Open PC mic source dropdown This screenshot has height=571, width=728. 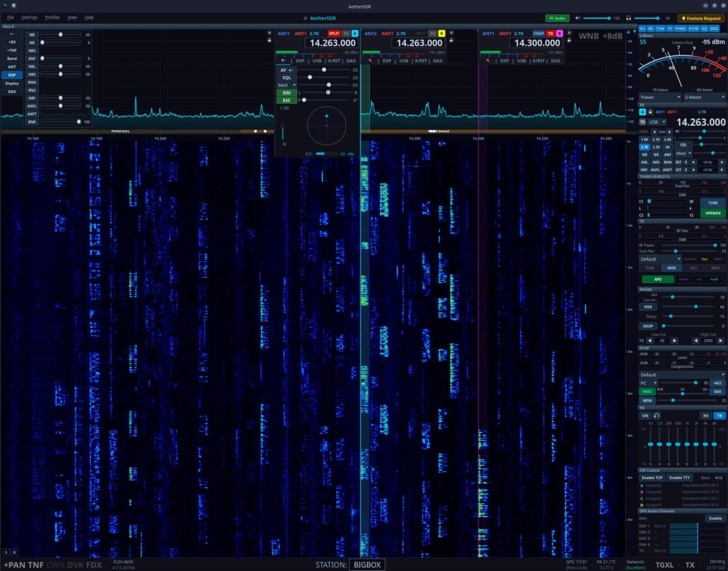(x=648, y=383)
